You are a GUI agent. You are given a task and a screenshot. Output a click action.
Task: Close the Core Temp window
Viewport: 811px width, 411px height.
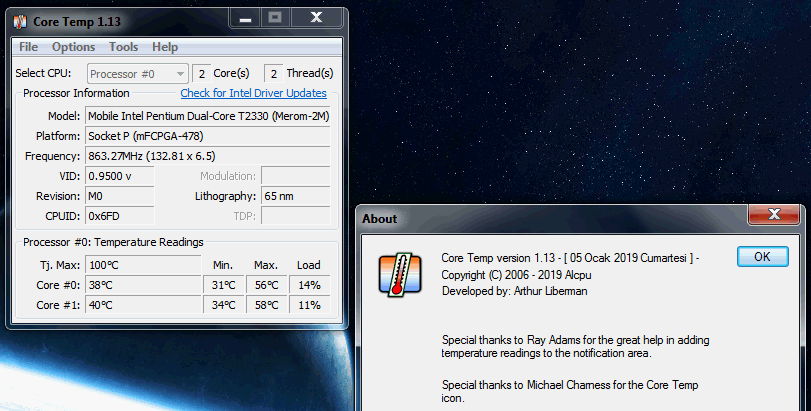(x=317, y=18)
